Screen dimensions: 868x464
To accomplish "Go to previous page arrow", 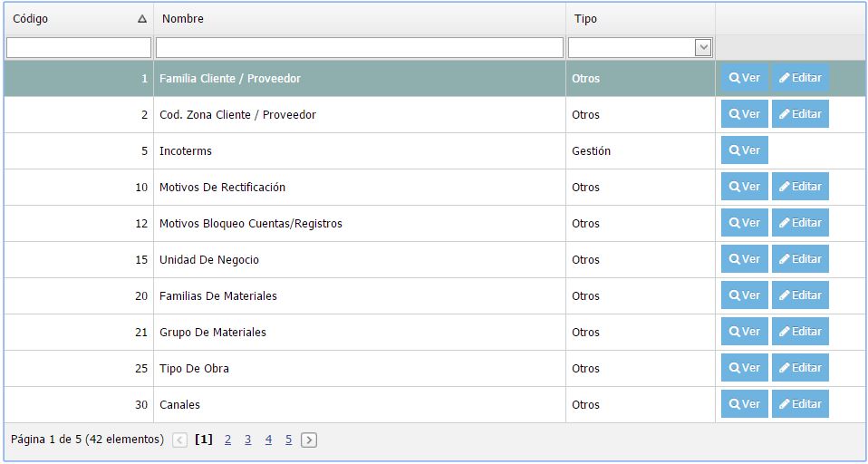I will click(x=180, y=440).
